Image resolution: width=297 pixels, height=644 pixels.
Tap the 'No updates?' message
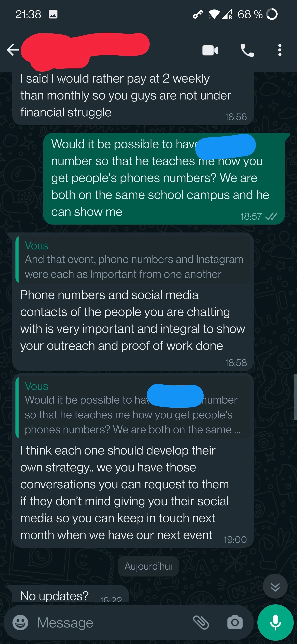tap(68, 594)
